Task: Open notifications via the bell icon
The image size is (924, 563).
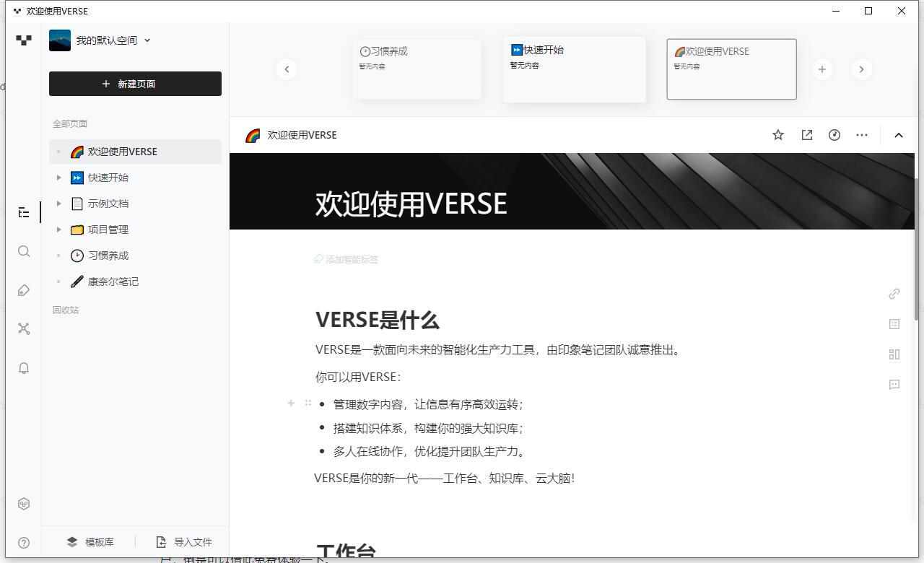Action: 24,368
